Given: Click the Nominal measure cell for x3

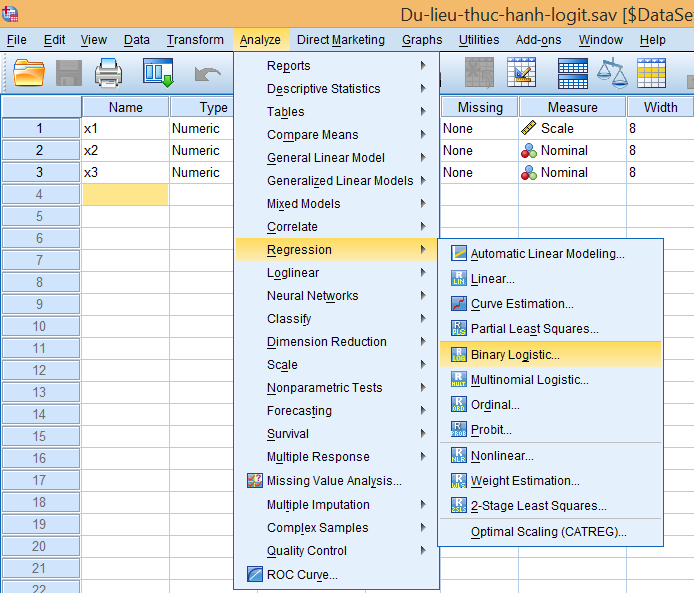Looking at the screenshot, I should (572, 172).
